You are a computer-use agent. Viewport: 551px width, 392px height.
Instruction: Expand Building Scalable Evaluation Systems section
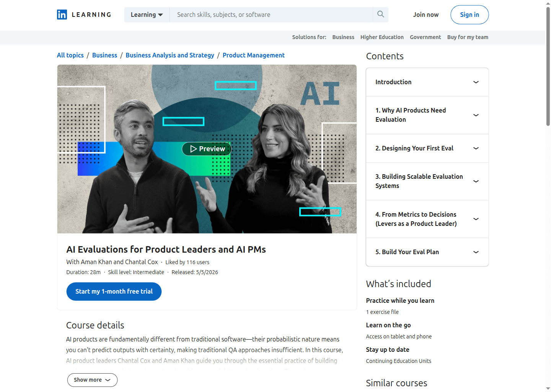[x=427, y=181]
